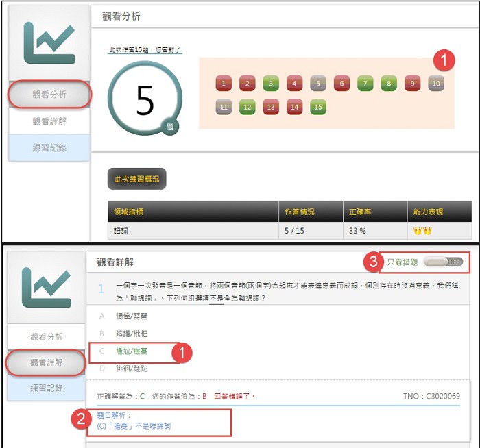Toggle the 只看錯題 OFF switch
480x448 pixels.
(443, 262)
